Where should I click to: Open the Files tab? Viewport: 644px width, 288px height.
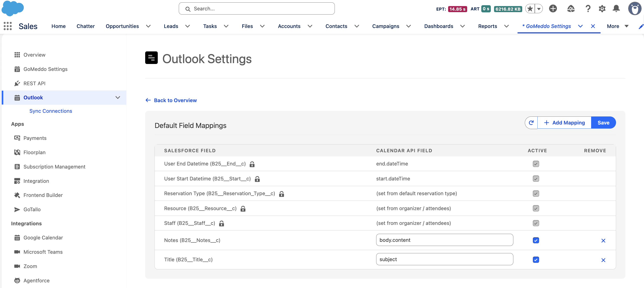point(247,26)
